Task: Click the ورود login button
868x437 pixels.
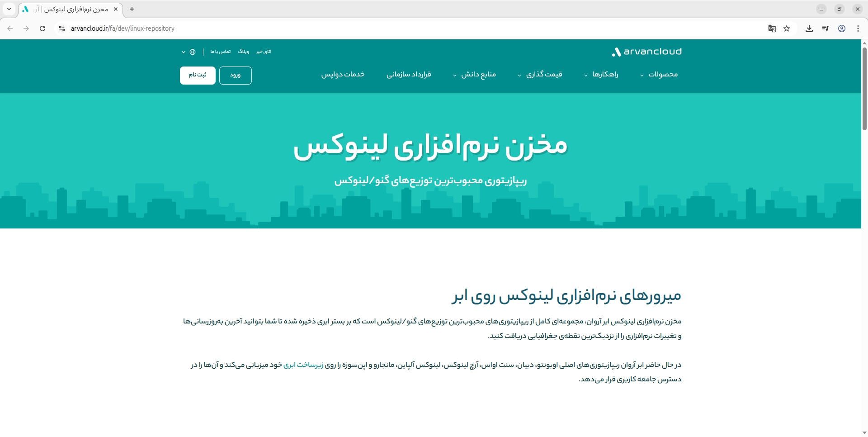Action: point(235,76)
